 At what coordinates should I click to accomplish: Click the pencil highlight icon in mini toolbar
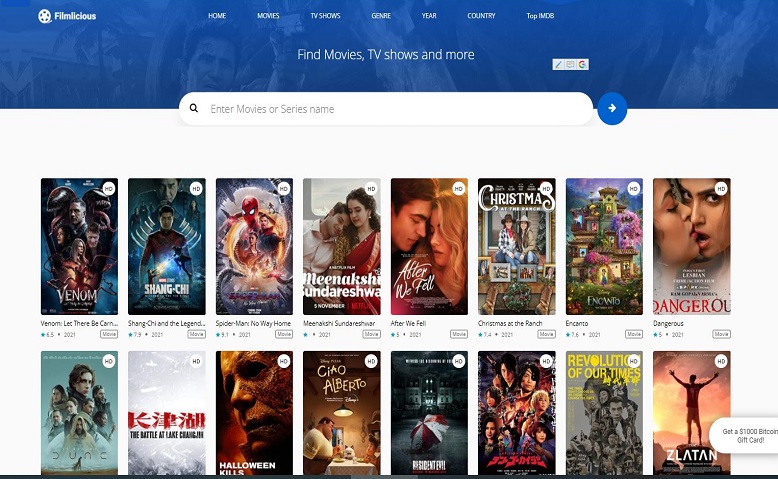[x=559, y=64]
